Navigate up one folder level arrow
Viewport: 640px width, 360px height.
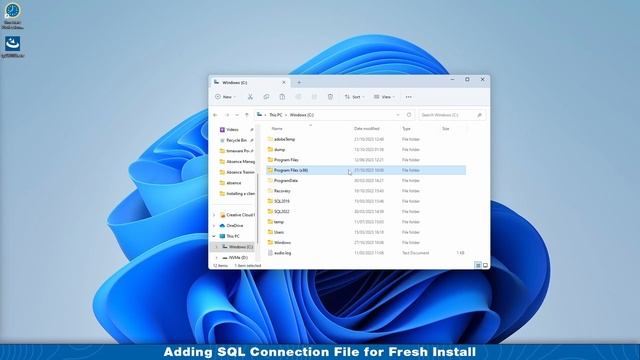click(x=247, y=115)
